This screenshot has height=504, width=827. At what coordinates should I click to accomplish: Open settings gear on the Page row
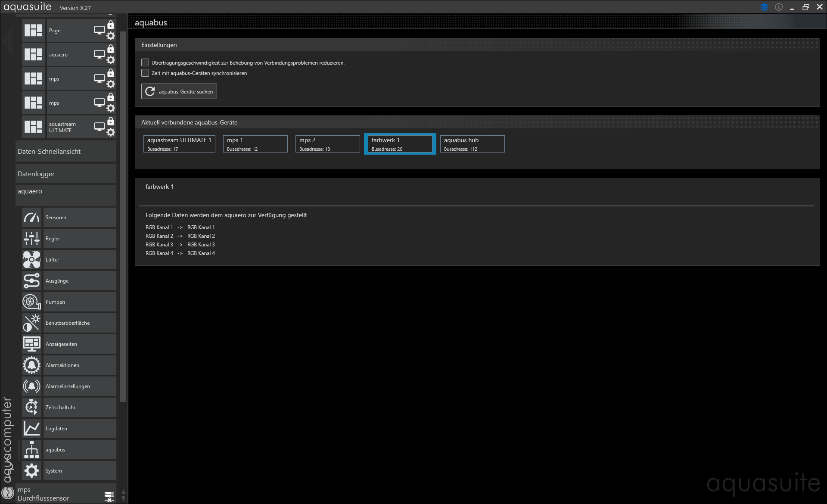(111, 36)
